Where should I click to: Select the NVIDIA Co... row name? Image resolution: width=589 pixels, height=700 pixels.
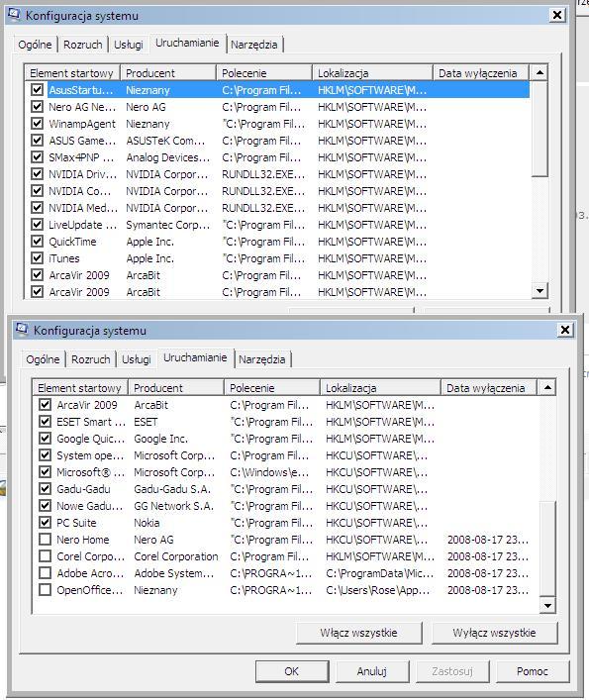click(x=80, y=191)
